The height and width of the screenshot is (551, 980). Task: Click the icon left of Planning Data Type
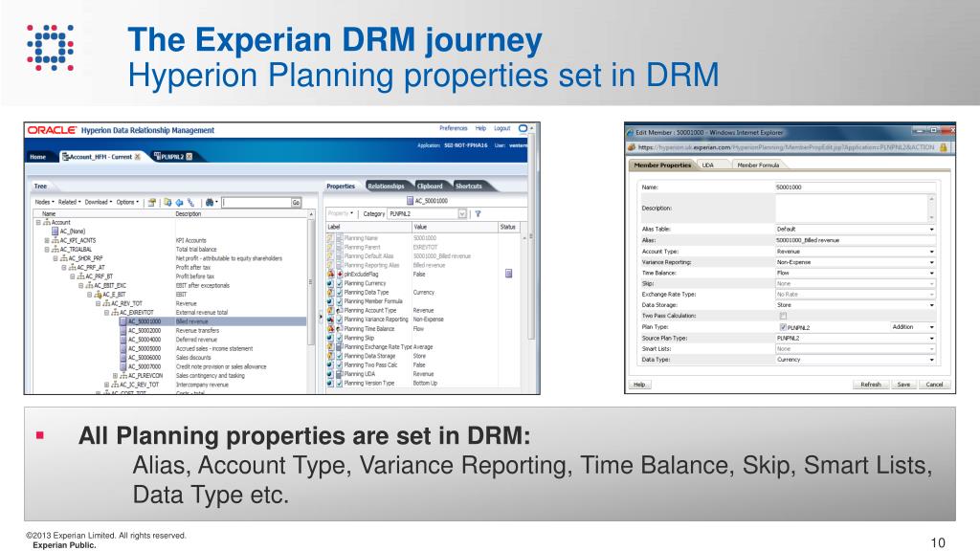coord(330,293)
